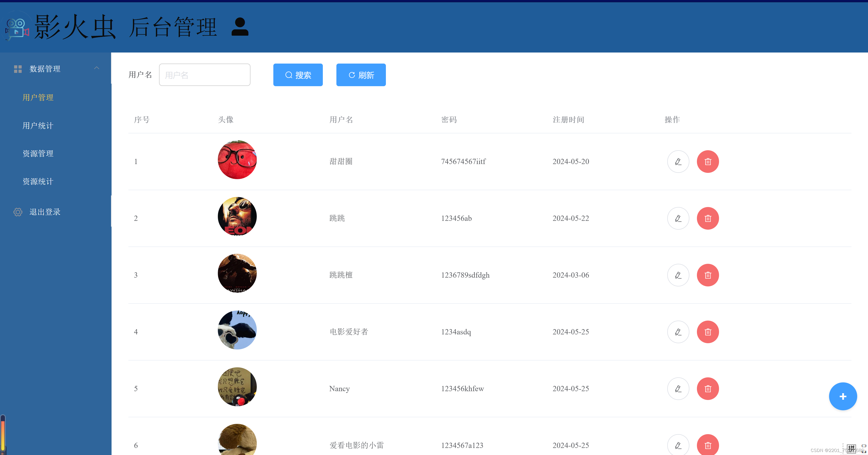Select password cell 1236789sdfdgh
This screenshot has width=868, height=455.
coord(465,275)
